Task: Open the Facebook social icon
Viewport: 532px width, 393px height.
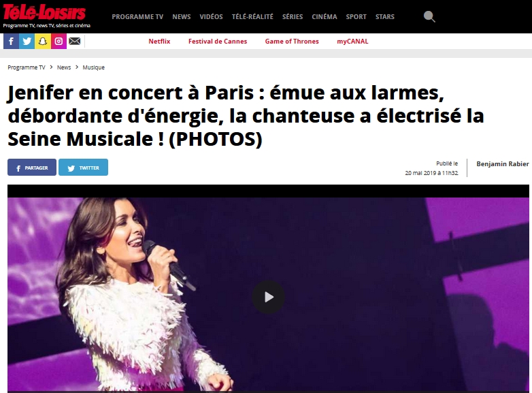Action: [x=11, y=42]
